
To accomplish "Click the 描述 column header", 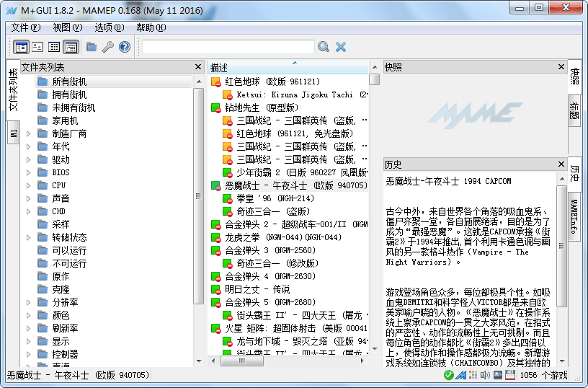I will 288,68.
